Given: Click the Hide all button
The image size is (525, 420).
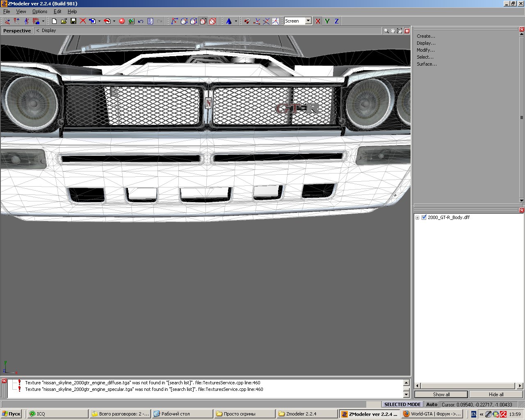Looking at the screenshot, I should (496, 395).
